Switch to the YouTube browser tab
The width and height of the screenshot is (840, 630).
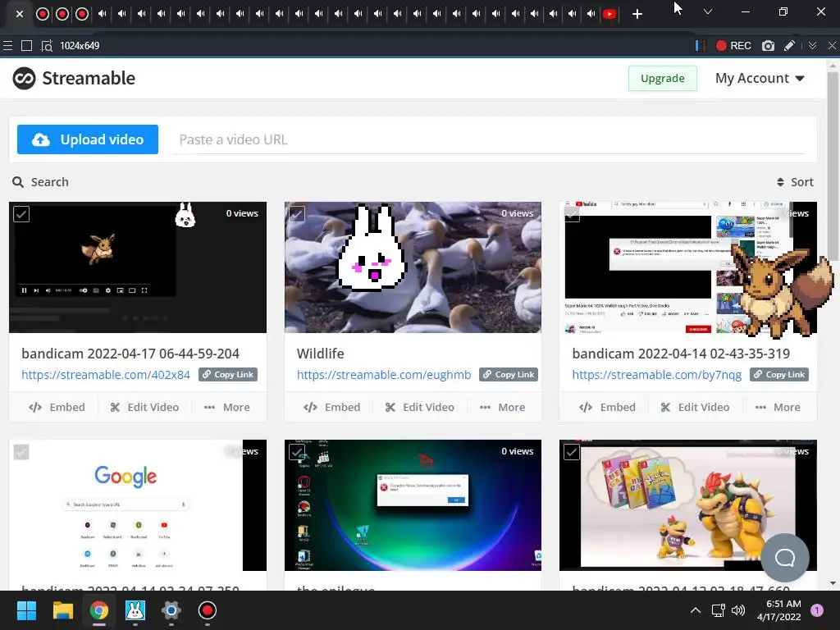tap(609, 14)
